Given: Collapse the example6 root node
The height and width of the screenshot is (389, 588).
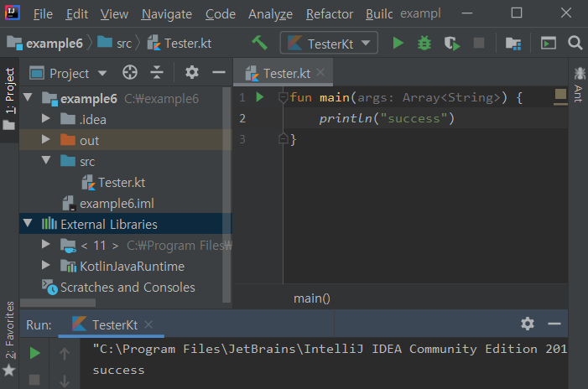Looking at the screenshot, I should coord(28,97).
